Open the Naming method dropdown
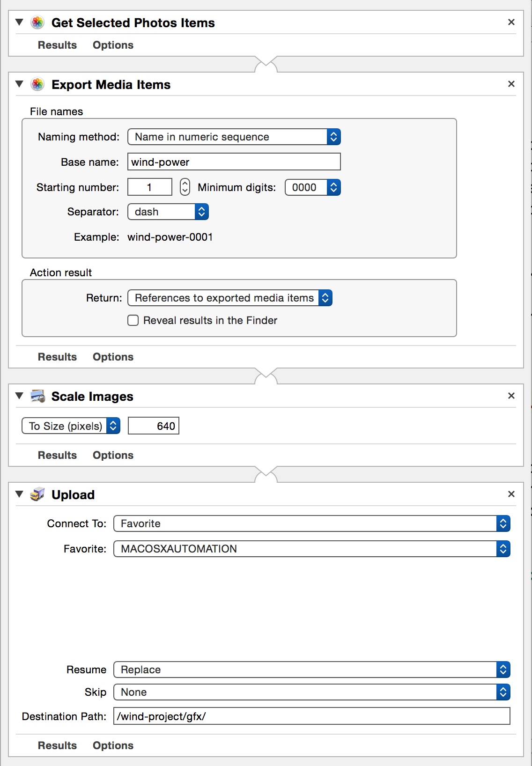The height and width of the screenshot is (766, 532). pyautogui.click(x=234, y=137)
